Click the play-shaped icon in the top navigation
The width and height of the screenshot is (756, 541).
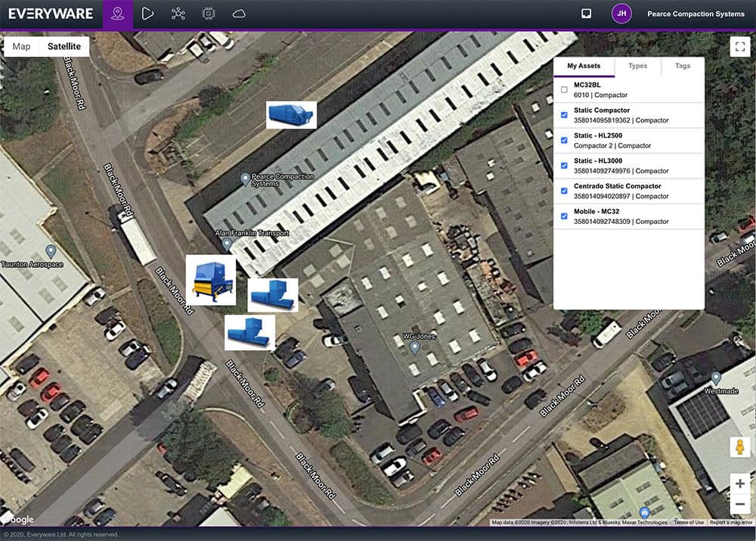point(147,14)
